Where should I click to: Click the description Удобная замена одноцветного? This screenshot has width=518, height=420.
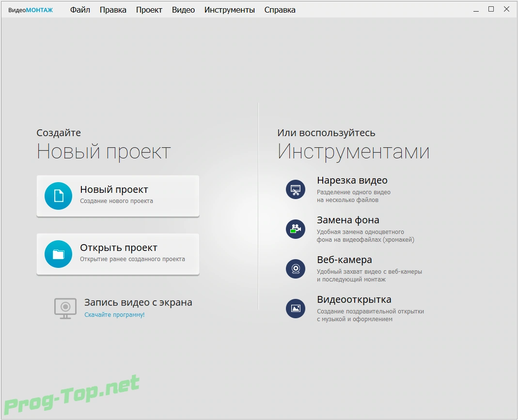[361, 232]
